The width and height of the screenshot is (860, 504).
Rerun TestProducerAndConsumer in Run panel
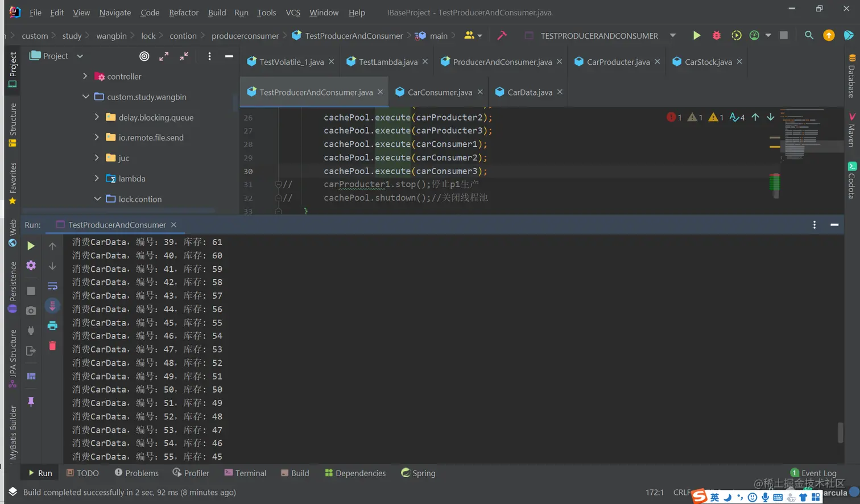coord(31,246)
